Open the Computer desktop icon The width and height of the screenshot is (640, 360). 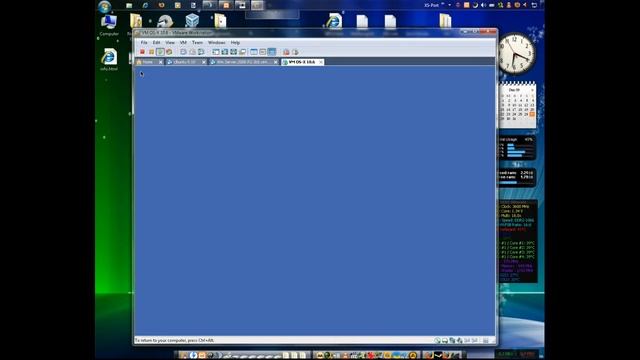pyautogui.click(x=109, y=25)
